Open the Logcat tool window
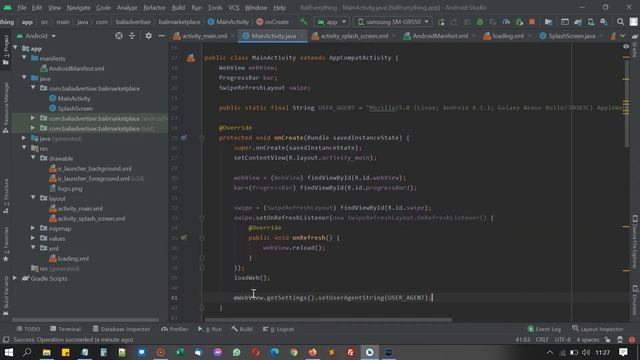 click(278, 329)
